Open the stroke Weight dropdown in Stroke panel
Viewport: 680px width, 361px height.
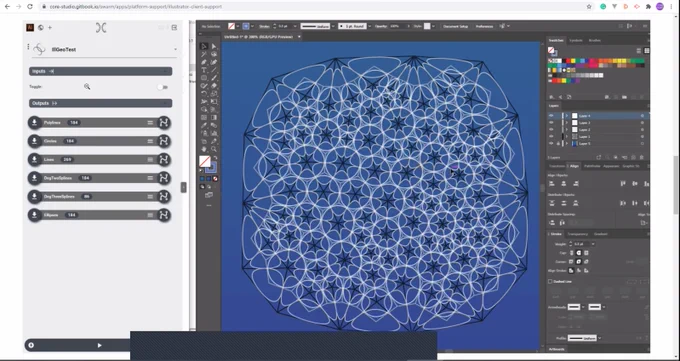point(593,244)
